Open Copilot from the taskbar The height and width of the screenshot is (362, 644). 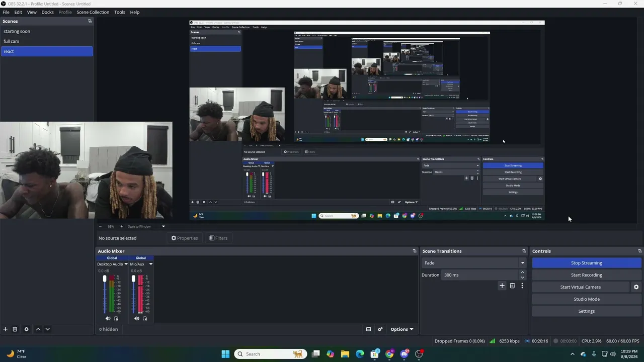tap(330, 354)
